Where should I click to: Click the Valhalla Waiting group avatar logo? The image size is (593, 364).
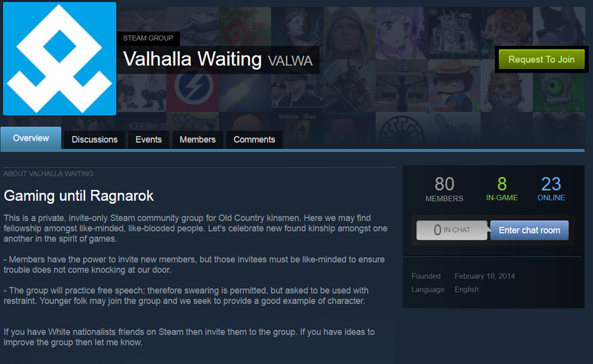[60, 59]
